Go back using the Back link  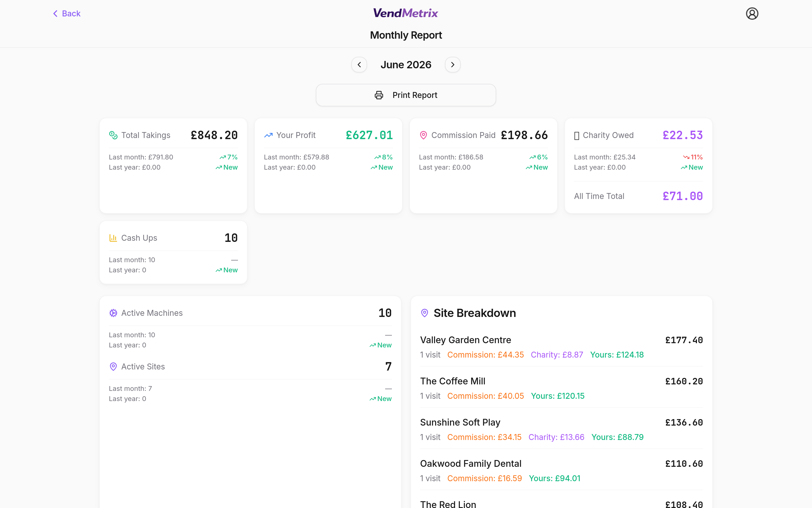[67, 14]
